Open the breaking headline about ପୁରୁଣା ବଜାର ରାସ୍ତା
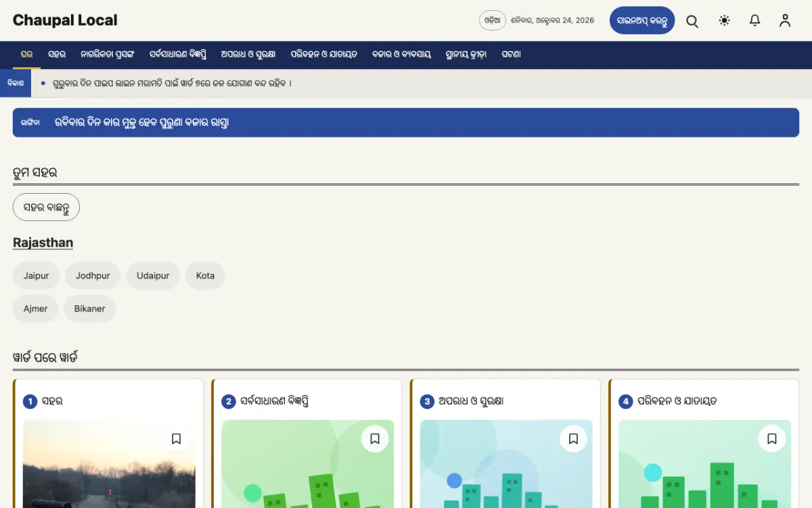 pos(141,123)
